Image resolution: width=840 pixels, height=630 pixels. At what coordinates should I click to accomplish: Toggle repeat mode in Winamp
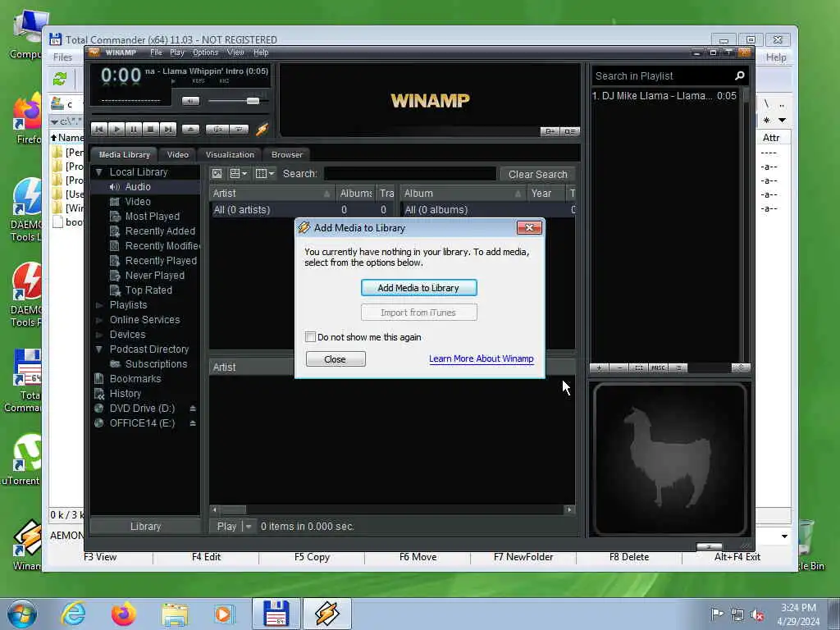[x=239, y=129]
